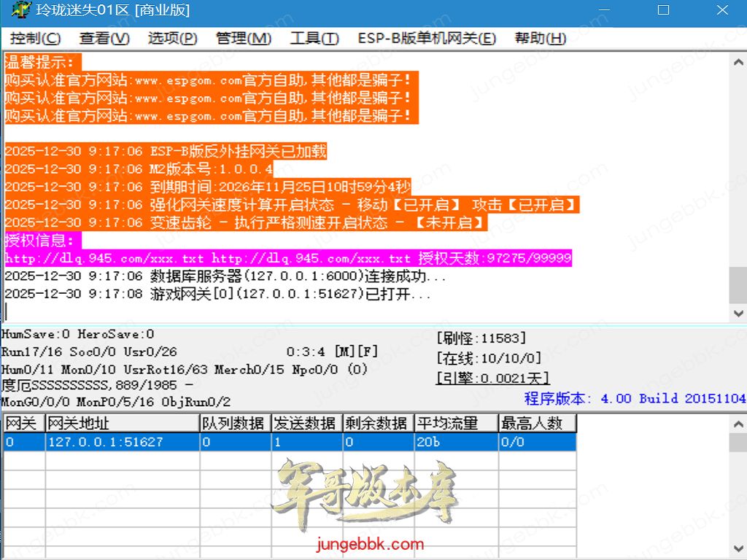The height and width of the screenshot is (560, 747).
Task: Click the log panel scrollbar thumb
Action: 738,284
